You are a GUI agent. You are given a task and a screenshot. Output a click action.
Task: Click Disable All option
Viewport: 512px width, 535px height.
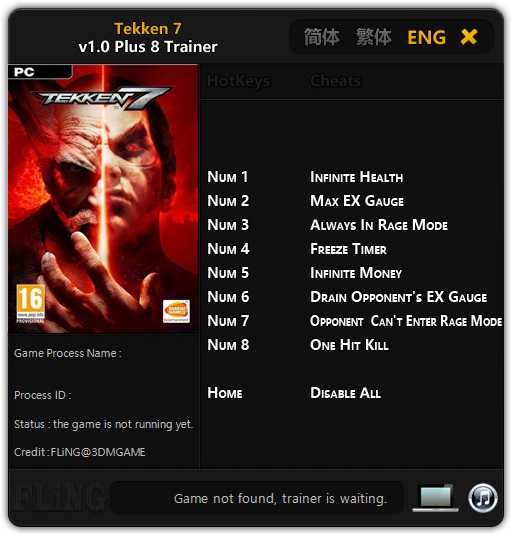click(x=345, y=393)
